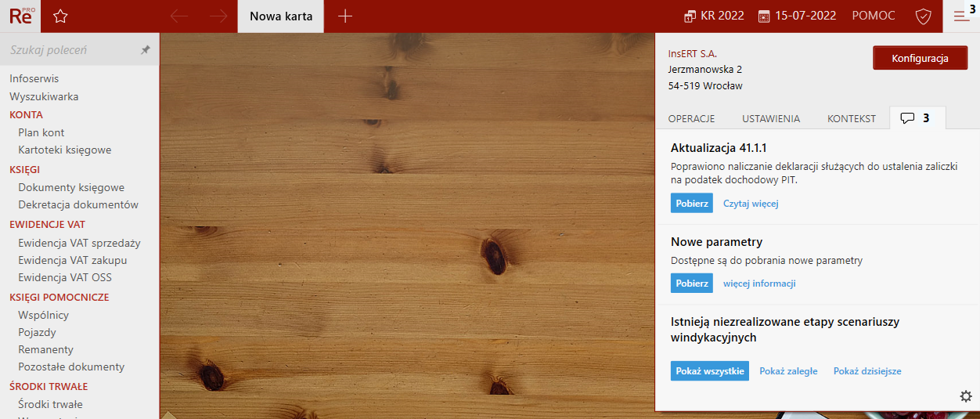
Task: Collapse the KONTA section header
Action: click(26, 114)
